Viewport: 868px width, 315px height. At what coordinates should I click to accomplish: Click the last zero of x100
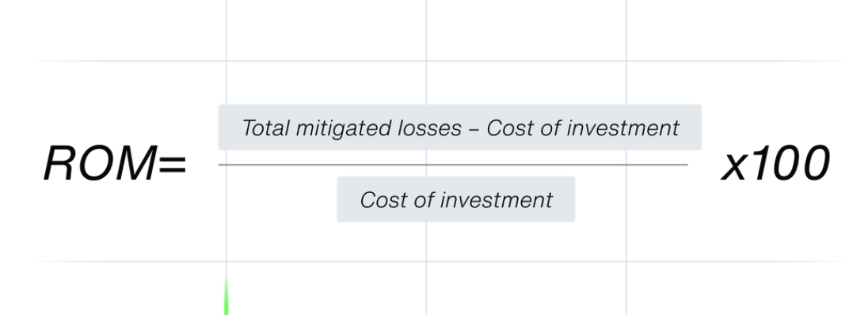click(x=814, y=164)
